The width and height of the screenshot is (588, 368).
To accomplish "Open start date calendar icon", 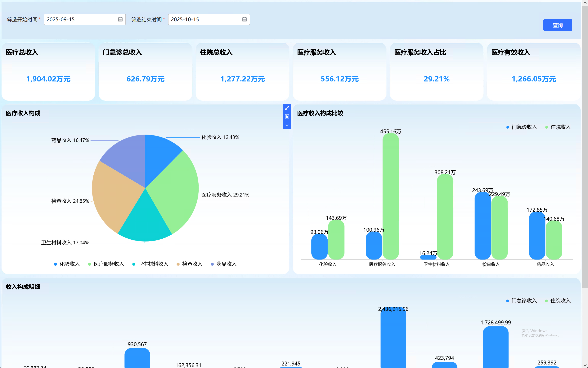I will click(120, 20).
